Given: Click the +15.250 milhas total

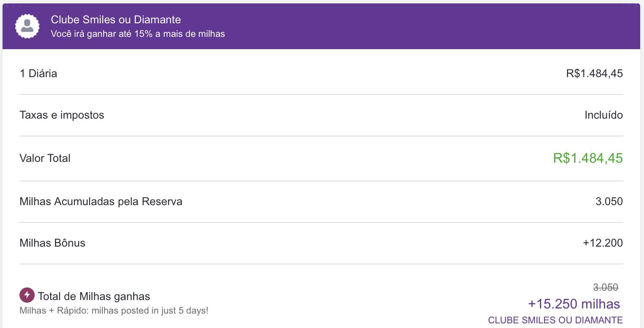Looking at the screenshot, I should (x=574, y=304).
